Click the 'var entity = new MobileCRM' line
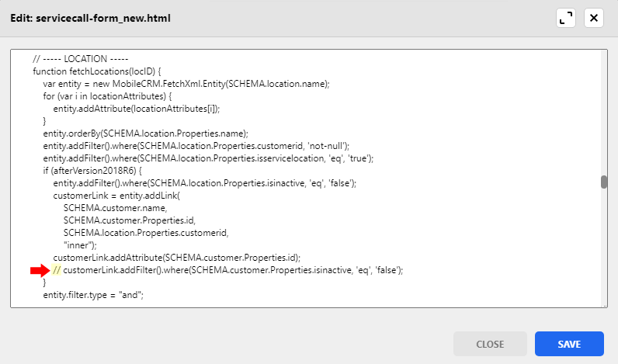The height and width of the screenshot is (364, 618). point(186,84)
